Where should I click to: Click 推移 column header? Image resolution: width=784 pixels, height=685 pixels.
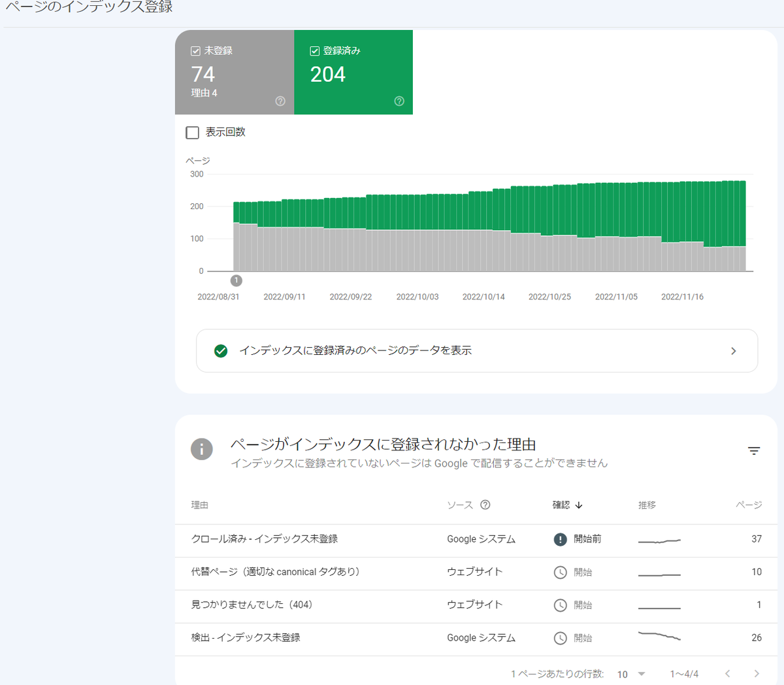click(647, 505)
